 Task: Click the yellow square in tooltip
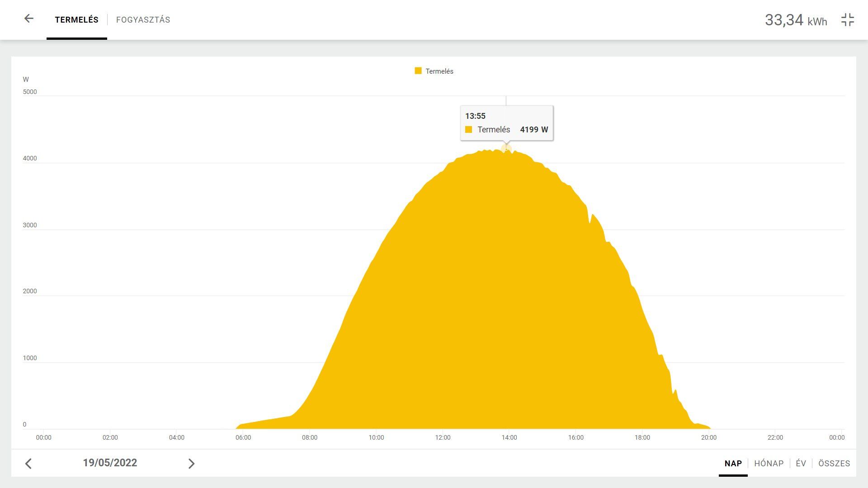[469, 130]
